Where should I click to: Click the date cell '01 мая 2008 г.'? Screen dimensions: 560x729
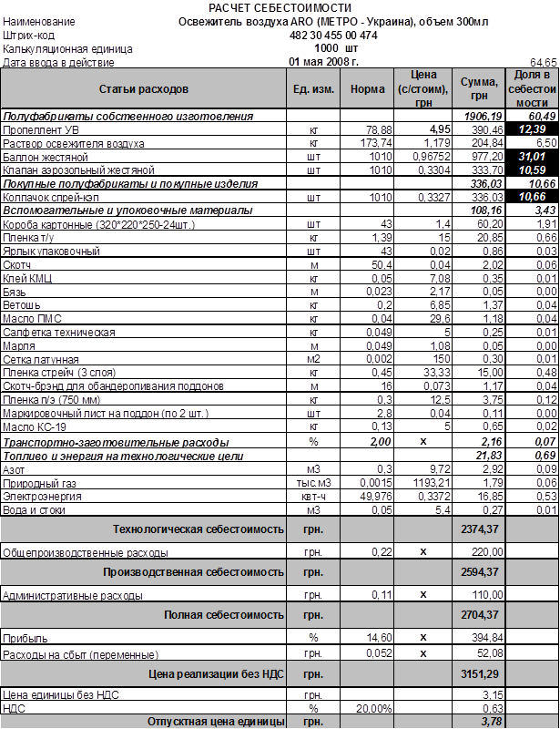pyautogui.click(x=324, y=61)
